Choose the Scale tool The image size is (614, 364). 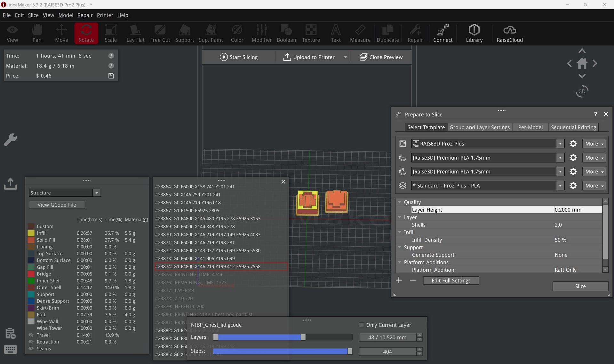(111, 33)
